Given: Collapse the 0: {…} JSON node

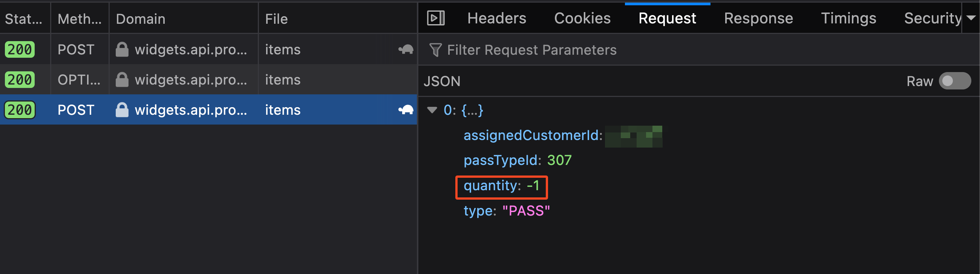Looking at the screenshot, I should [432, 110].
